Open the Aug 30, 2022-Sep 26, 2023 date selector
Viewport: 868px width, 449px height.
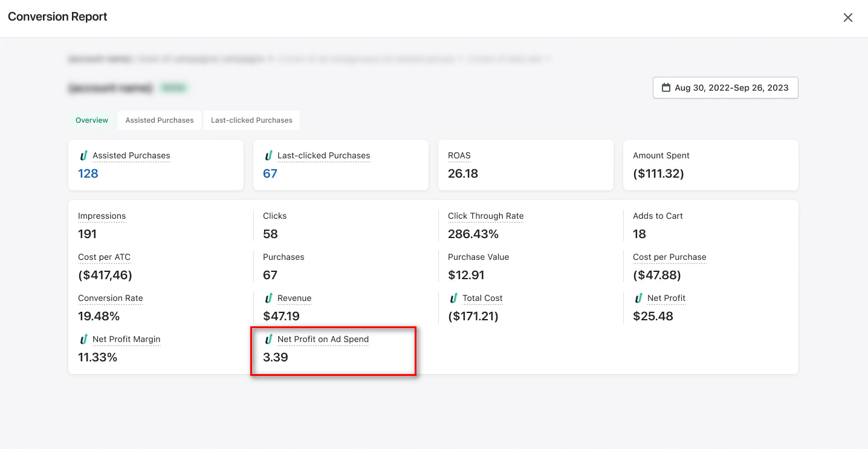coord(725,87)
